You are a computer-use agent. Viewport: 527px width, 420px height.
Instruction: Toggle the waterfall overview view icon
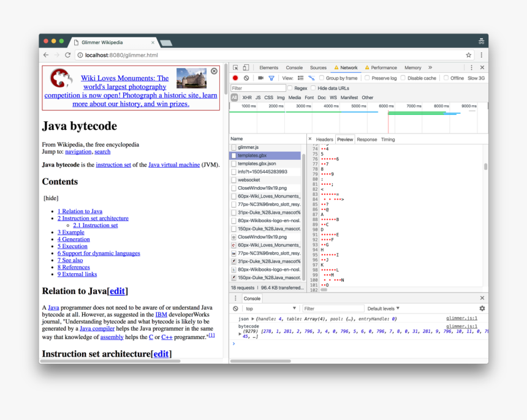click(x=310, y=78)
